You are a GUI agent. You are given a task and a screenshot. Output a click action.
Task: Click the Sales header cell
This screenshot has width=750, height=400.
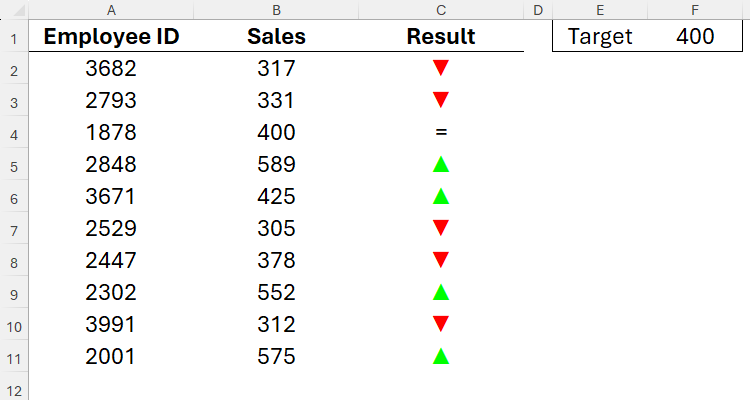276,37
